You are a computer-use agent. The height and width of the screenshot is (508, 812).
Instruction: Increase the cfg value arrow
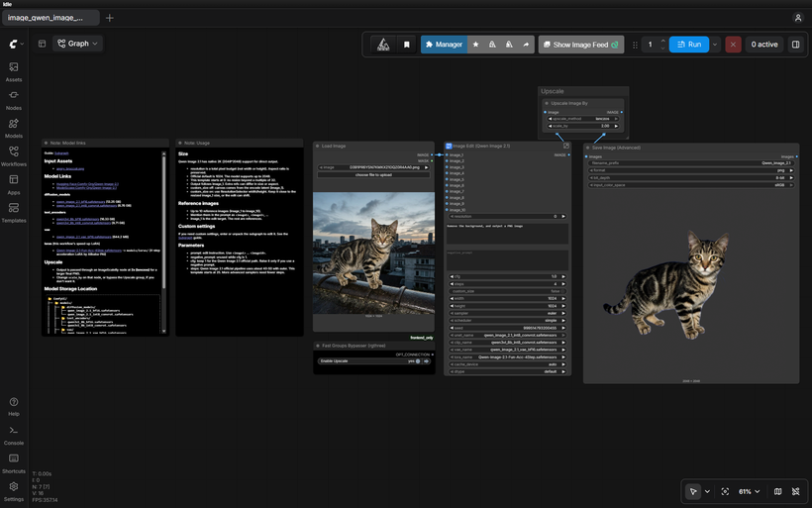[x=563, y=276]
